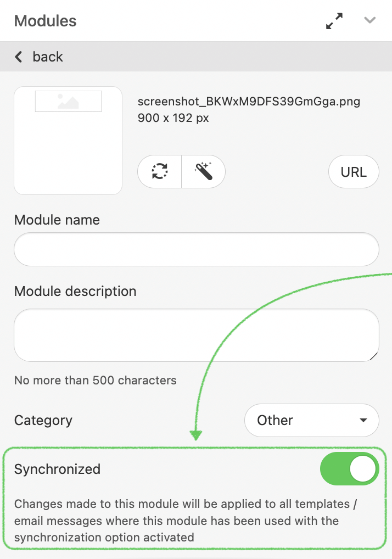Click the refresh module screenshot icon
Screen dimensions: 392x559
tap(160, 171)
